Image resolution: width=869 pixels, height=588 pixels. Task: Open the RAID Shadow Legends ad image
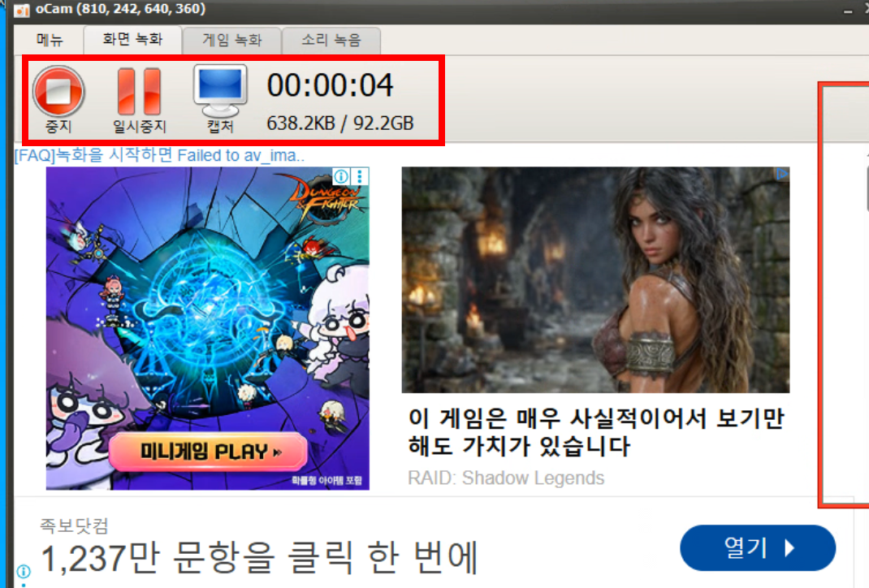[595, 280]
